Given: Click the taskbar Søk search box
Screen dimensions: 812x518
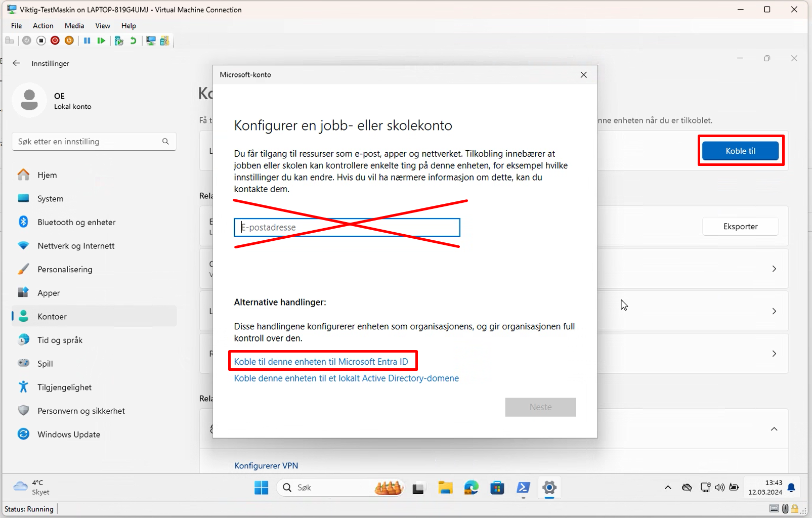Looking at the screenshot, I should 340,488.
